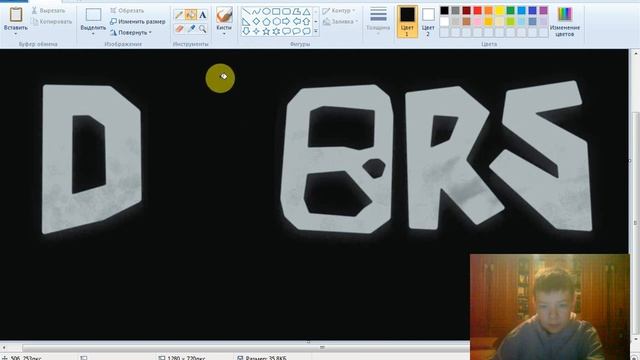This screenshot has width=640, height=360.
Task: Choose the Down arrow shape
Action: pos(246,31)
